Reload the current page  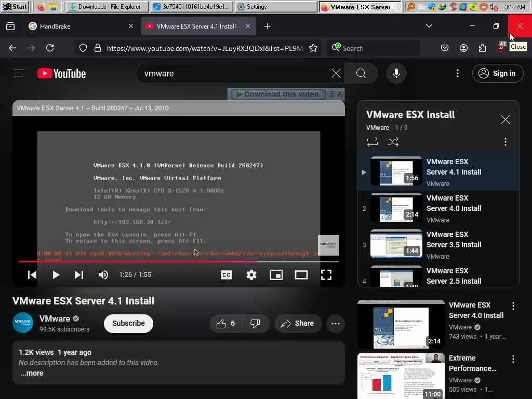click(x=50, y=48)
